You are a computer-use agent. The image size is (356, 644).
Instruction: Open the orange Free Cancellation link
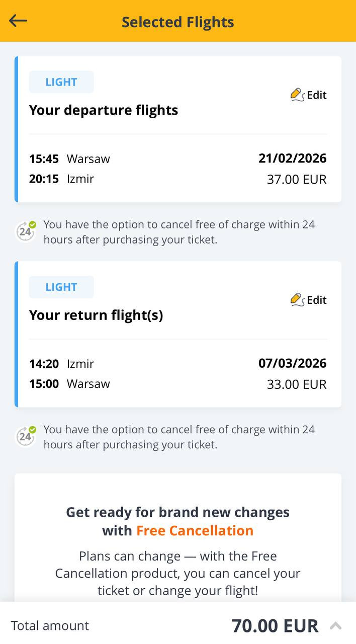(195, 531)
